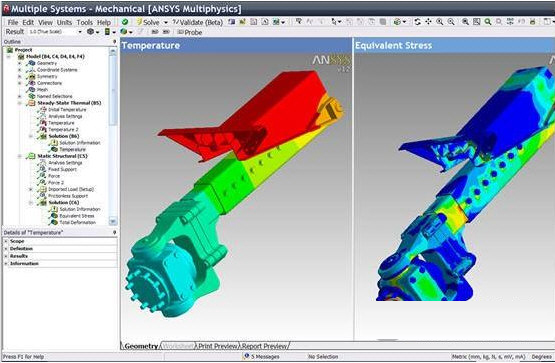
Task: Expand Imported Load (Setup) node
Action: (31, 189)
